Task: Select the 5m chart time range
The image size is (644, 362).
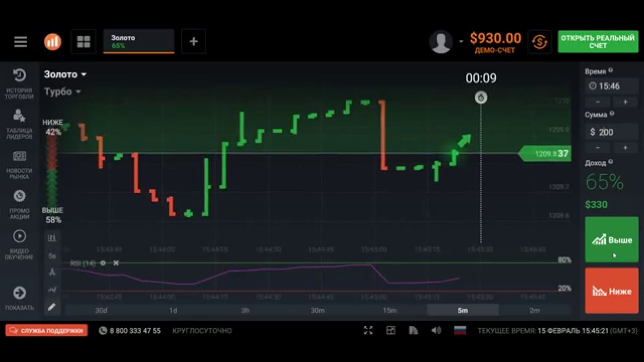Action: pos(462,310)
